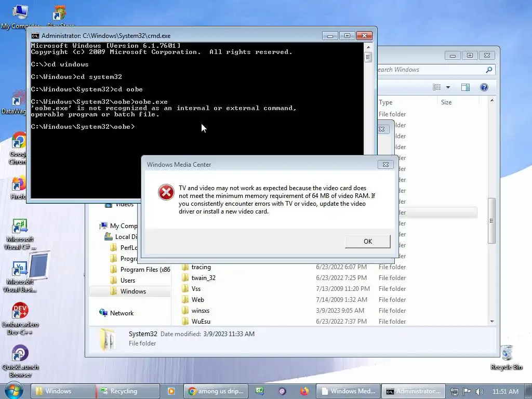Switch to Administrator cmd taskbar button
532x399 pixels.
click(x=413, y=391)
